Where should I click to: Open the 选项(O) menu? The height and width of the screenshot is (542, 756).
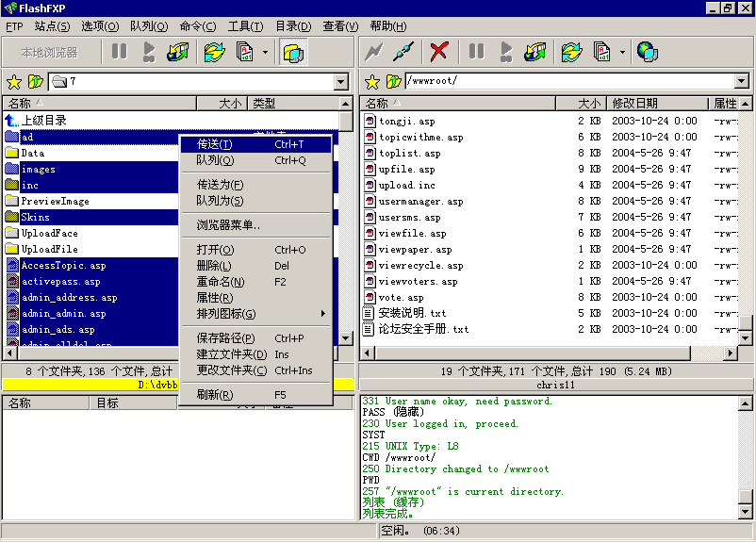[x=100, y=26]
